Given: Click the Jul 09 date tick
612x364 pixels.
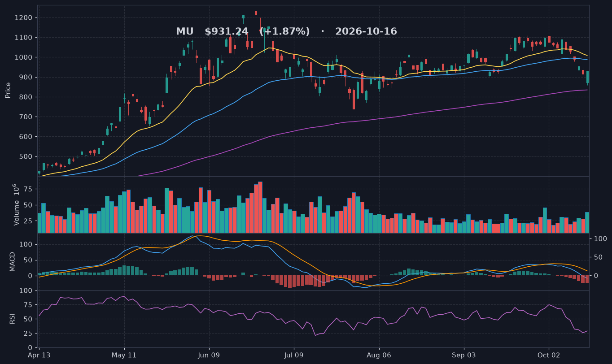Looking at the screenshot, I should coord(294,355).
